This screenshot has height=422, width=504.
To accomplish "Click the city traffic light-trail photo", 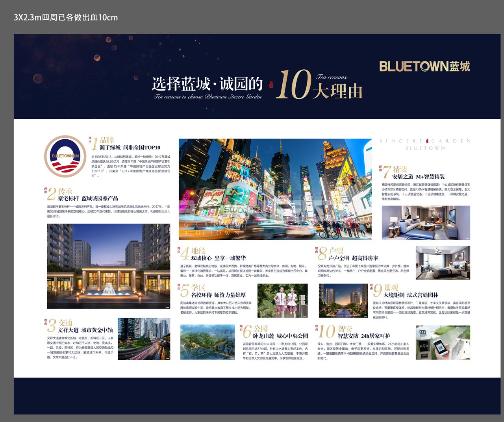I will point(144,339).
